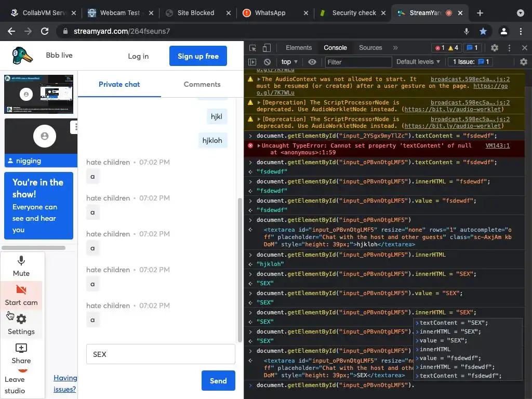Start cam in studio controls
This screenshot has height=399, width=532.
(x=21, y=296)
